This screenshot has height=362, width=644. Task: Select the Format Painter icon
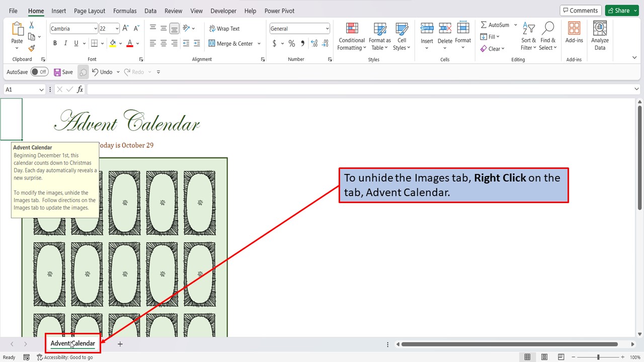pos(30,47)
